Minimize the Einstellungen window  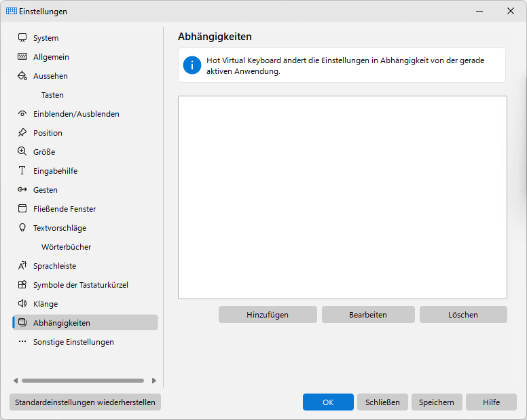click(479, 11)
